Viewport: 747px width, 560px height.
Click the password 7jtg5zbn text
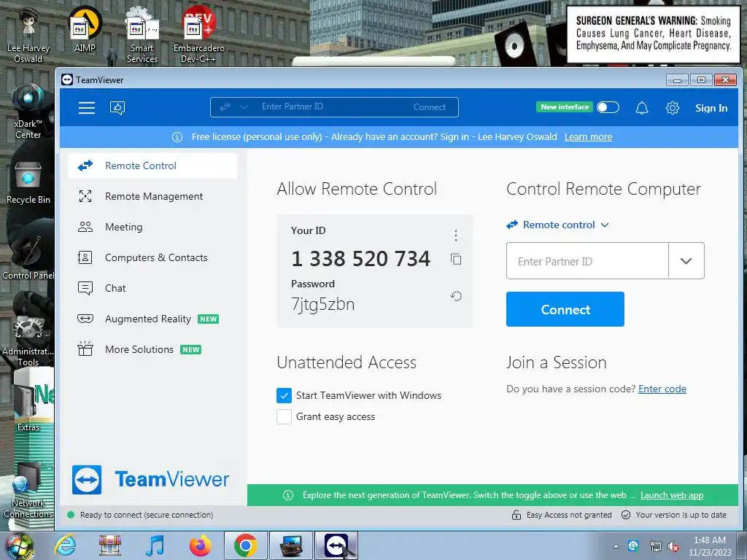[323, 304]
